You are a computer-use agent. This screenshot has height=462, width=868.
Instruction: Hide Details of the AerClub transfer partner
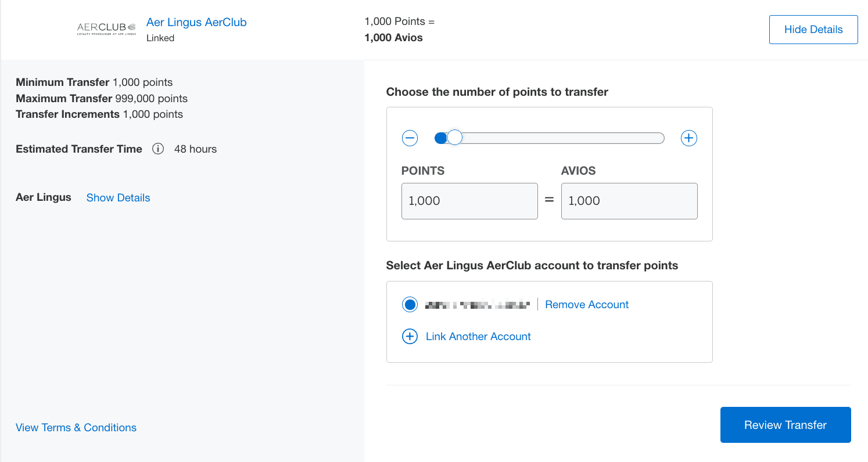pyautogui.click(x=813, y=30)
